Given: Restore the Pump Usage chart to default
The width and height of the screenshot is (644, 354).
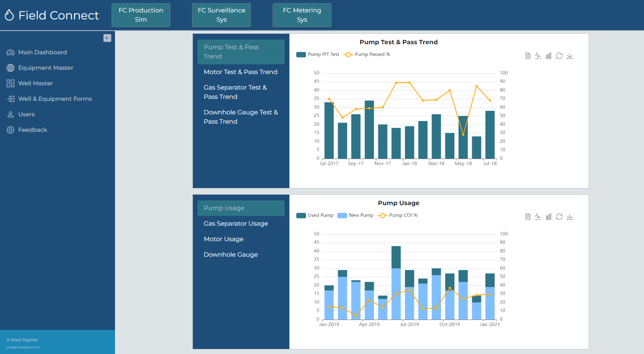Looking at the screenshot, I should 559,217.
